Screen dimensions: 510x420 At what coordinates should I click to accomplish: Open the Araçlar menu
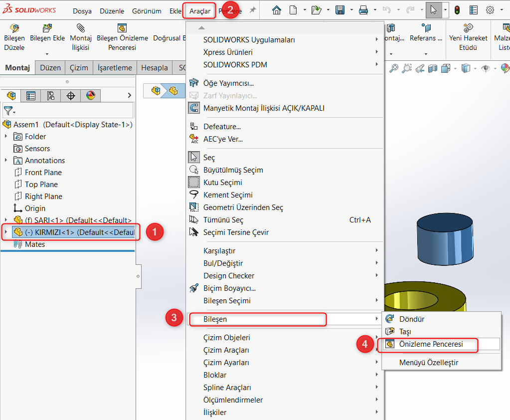(200, 11)
